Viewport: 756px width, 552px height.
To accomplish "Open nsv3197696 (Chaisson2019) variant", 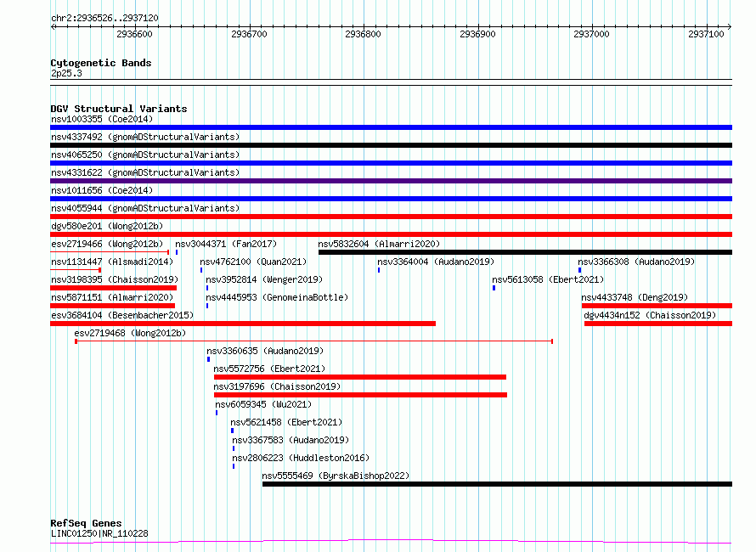I will 277,386.
